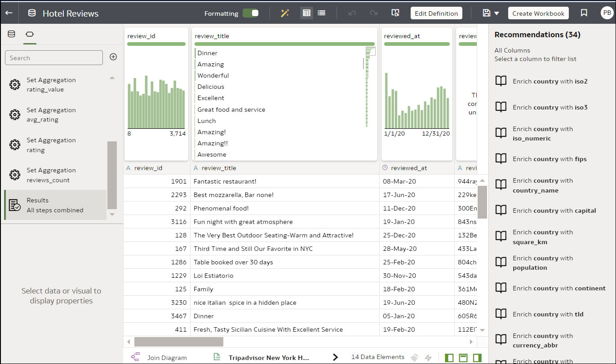The width and height of the screenshot is (616, 364).
Task: Collapse the preparation script step list
Action: [x=112, y=78]
